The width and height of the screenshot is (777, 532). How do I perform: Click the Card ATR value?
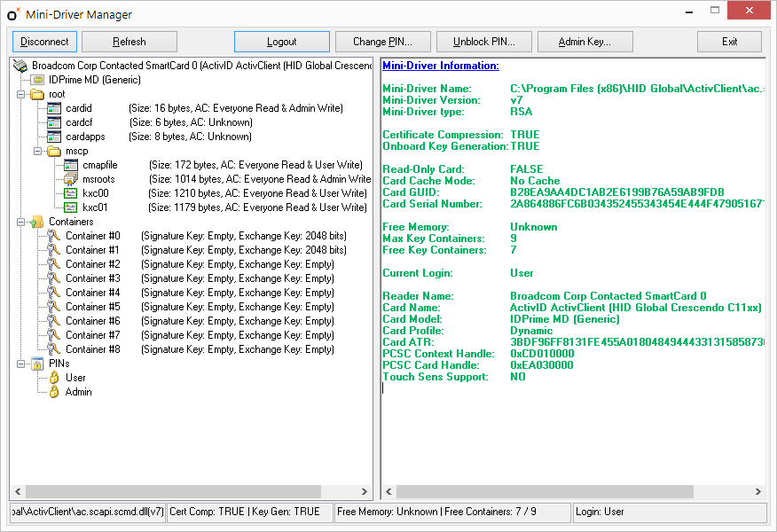(x=637, y=341)
